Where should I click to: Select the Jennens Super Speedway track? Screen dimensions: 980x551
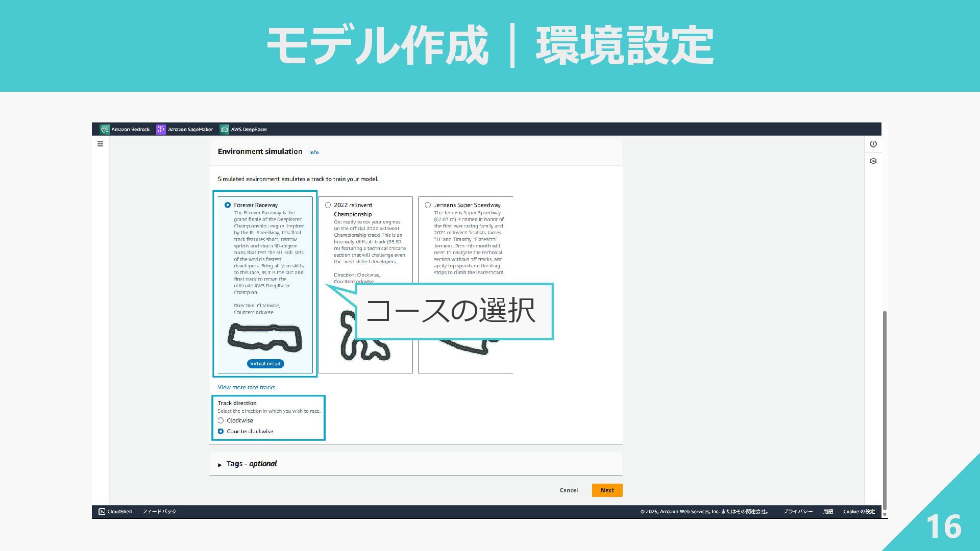point(428,205)
